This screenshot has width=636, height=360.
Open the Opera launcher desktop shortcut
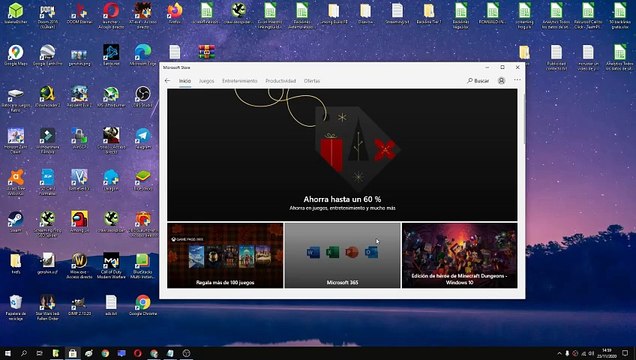[111, 16]
